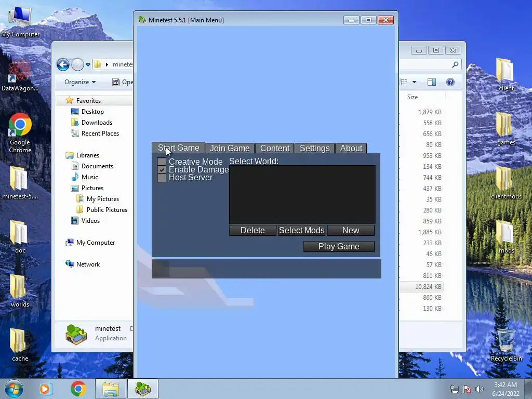Viewport: 532px width, 399px height.
Task: Click the Size column header
Action: tap(413, 97)
